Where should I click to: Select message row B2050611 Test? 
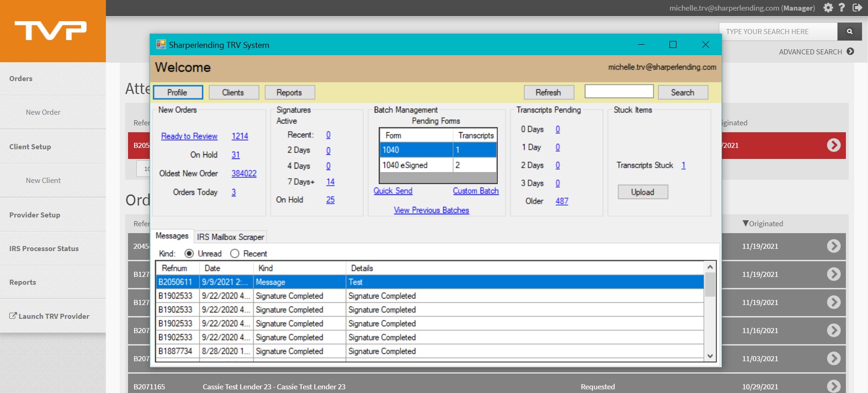(430, 282)
